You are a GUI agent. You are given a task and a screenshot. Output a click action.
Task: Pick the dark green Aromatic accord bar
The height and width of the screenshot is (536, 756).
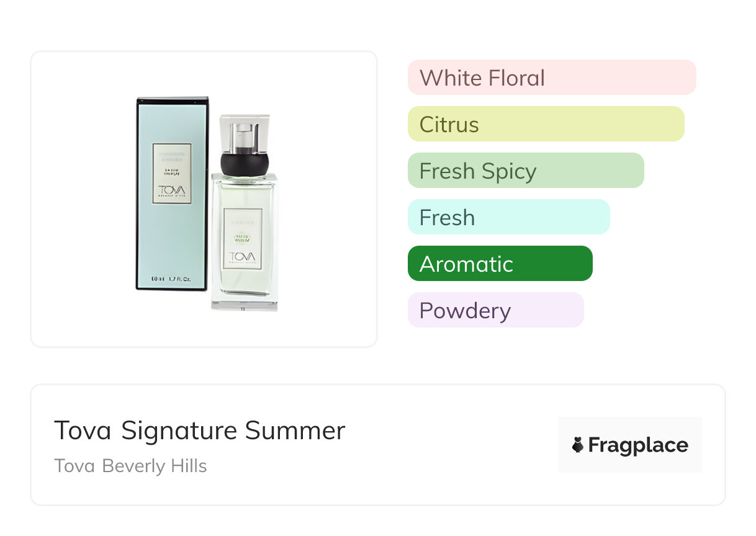(500, 264)
